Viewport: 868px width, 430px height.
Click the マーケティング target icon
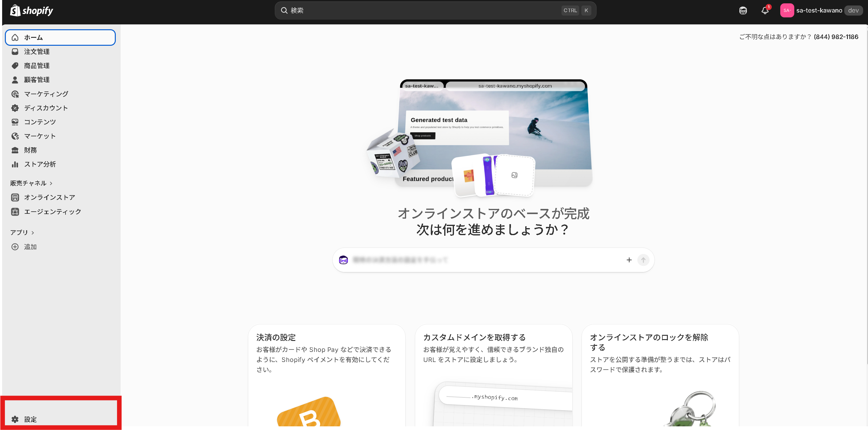click(x=15, y=94)
